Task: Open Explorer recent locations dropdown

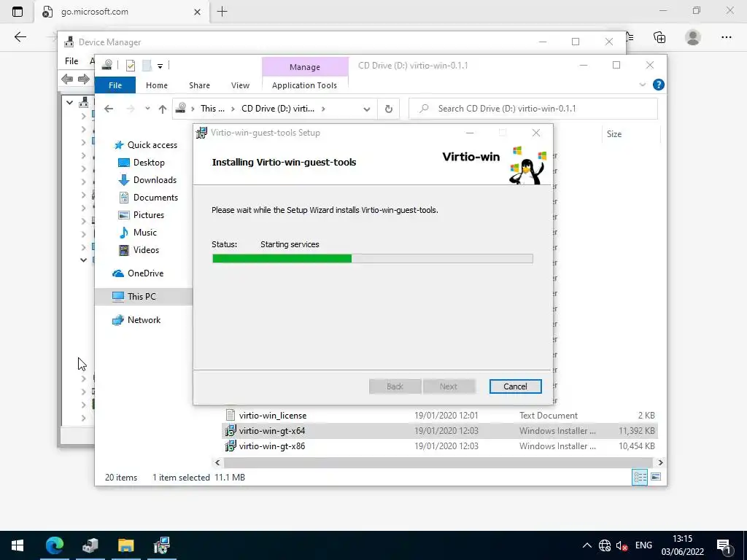Action: [147, 109]
